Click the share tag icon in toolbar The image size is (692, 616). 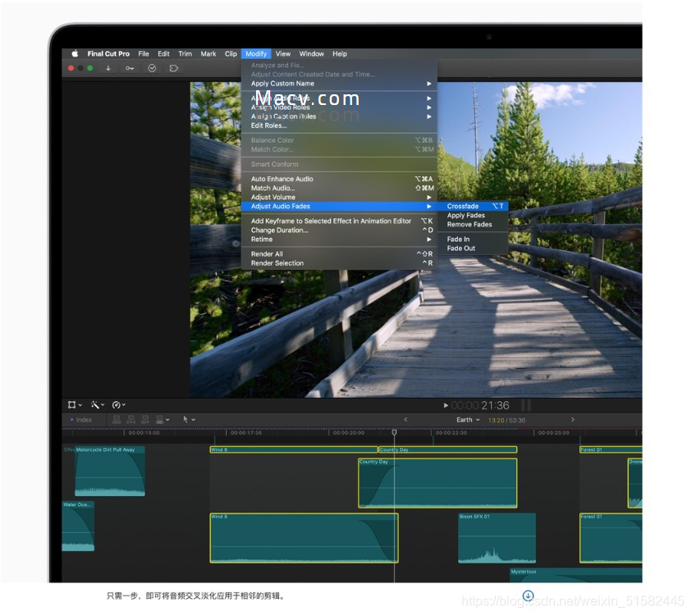pyautogui.click(x=174, y=68)
